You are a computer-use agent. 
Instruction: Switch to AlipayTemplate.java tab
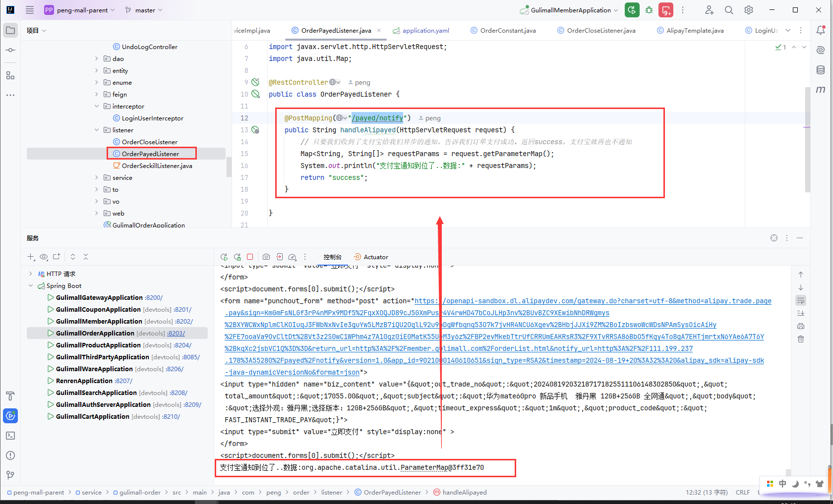point(690,30)
